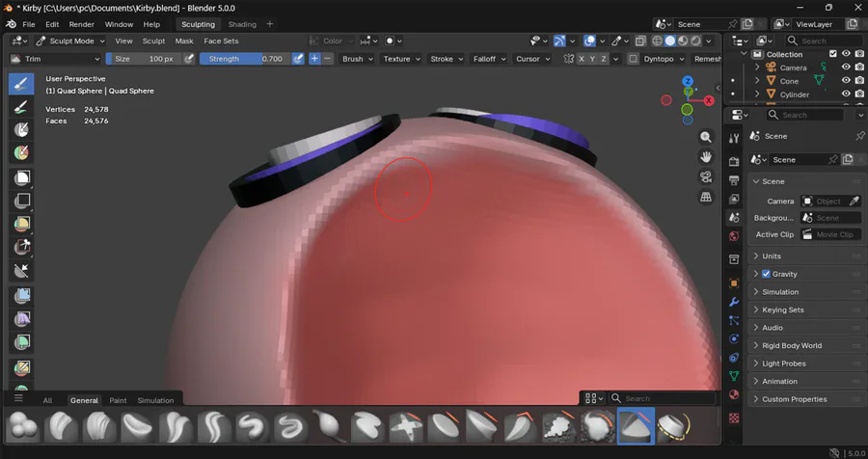Click the blue Z axis gizmo ball
Screen dimensions: 868x459
point(688,81)
